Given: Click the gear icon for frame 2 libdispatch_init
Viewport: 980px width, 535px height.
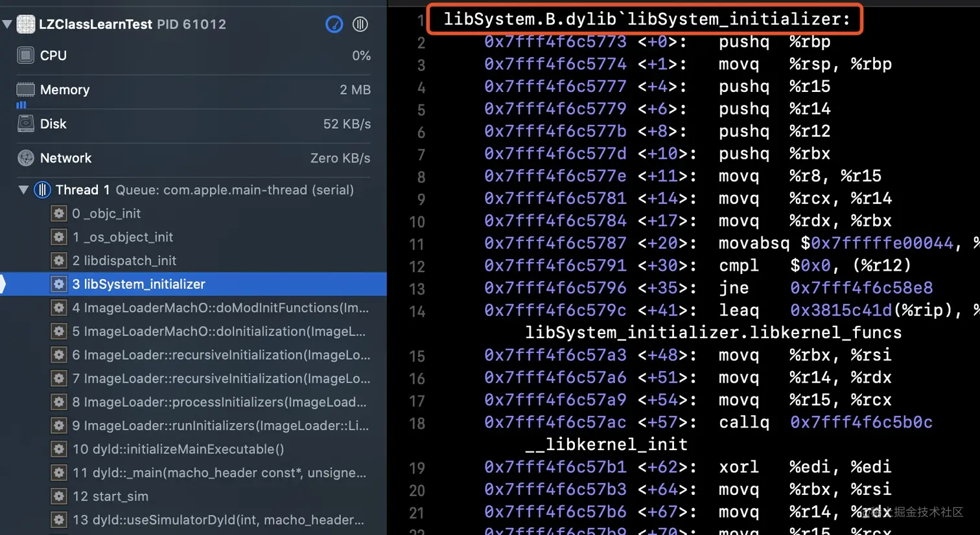Looking at the screenshot, I should pos(59,260).
